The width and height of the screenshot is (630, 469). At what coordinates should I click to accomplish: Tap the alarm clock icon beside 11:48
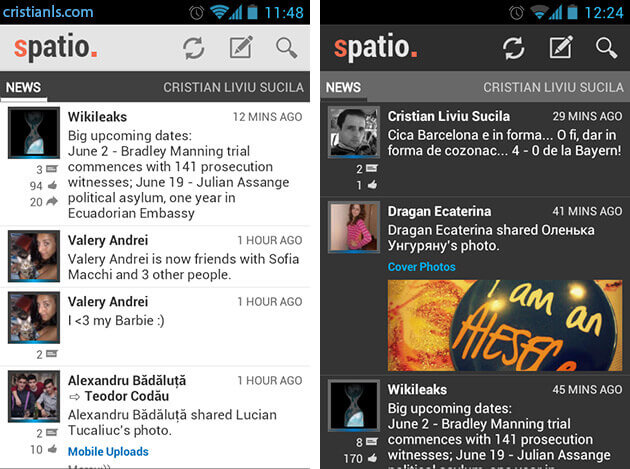click(195, 12)
